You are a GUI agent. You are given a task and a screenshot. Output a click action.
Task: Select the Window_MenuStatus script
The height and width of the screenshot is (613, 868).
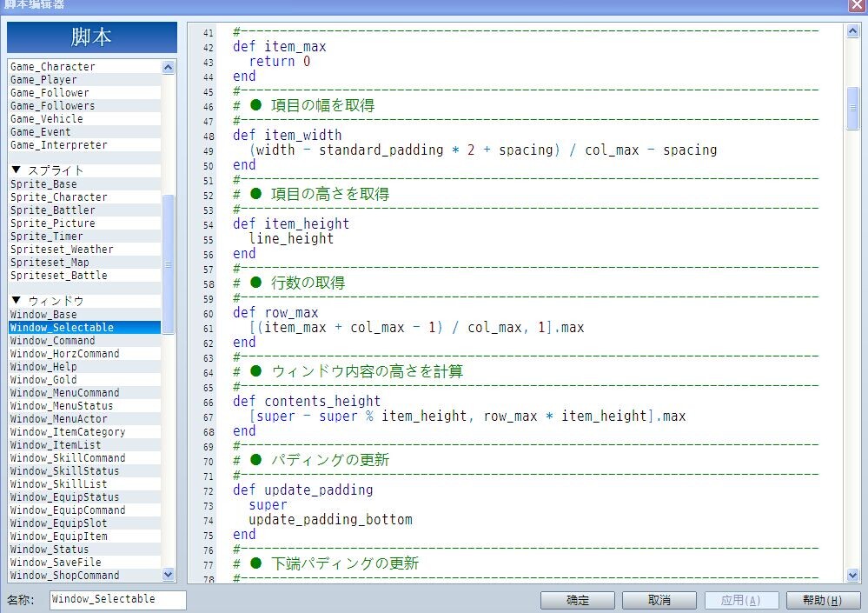(85, 406)
